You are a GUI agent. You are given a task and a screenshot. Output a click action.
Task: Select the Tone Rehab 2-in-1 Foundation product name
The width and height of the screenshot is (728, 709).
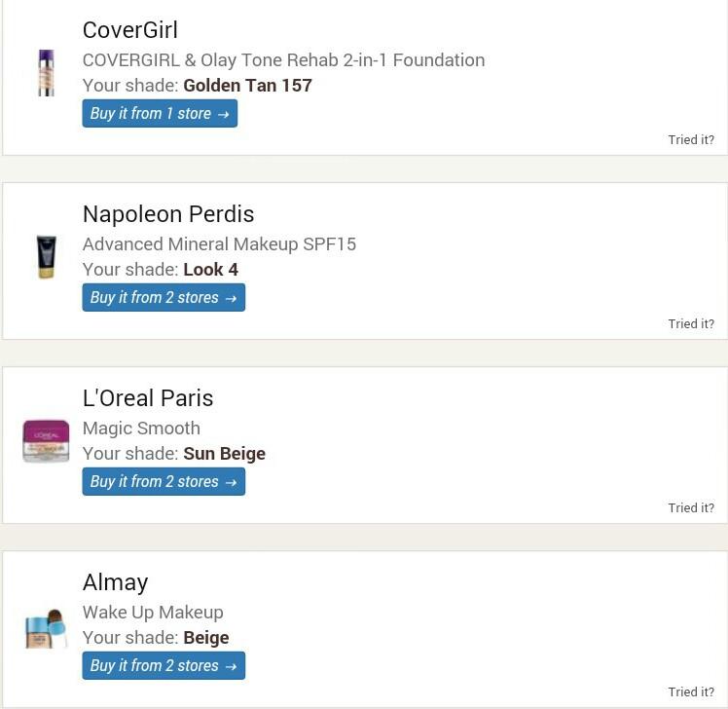[x=283, y=60]
